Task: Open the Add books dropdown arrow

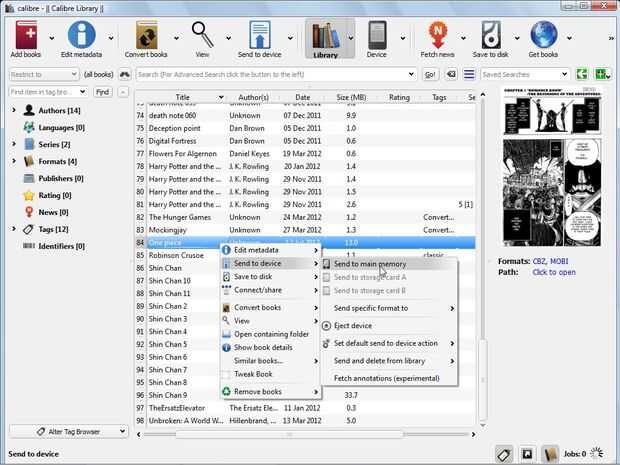Action: pos(52,38)
